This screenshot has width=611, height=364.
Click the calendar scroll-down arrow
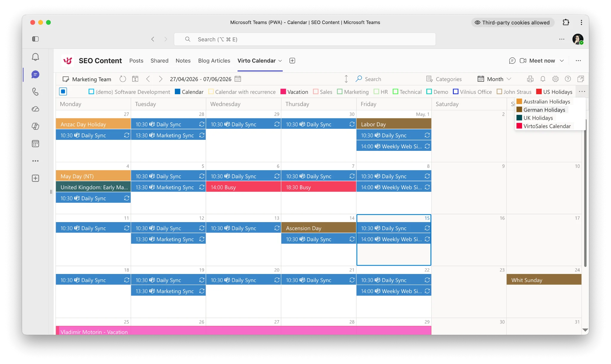tap(585, 330)
